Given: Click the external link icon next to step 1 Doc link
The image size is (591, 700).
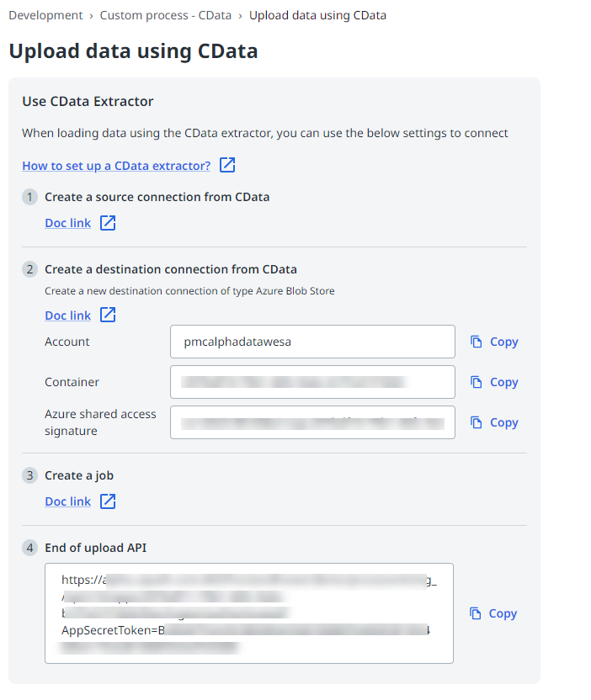Looking at the screenshot, I should coord(107,222).
